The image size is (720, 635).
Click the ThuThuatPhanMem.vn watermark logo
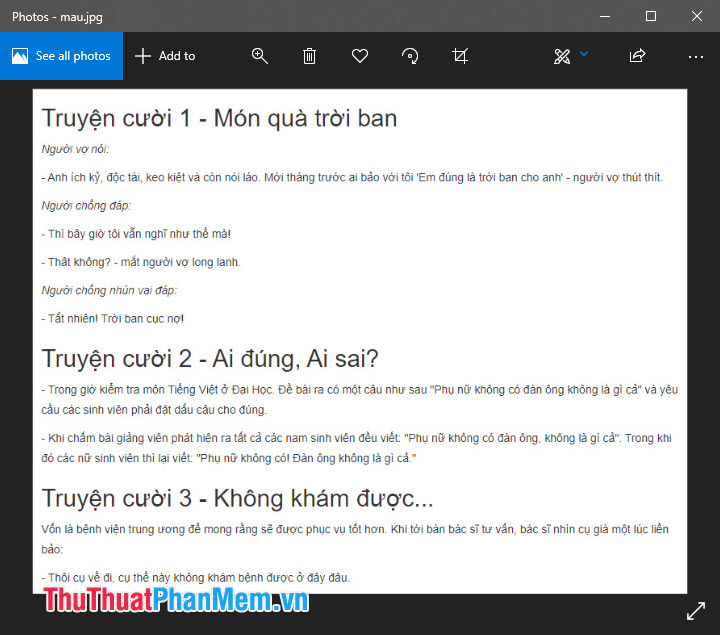point(175,600)
